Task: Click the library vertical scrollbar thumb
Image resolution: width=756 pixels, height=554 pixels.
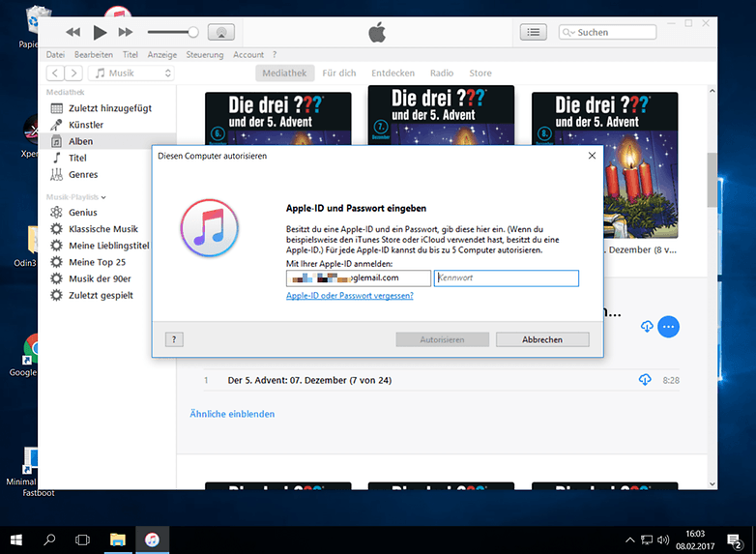Action: point(712,181)
